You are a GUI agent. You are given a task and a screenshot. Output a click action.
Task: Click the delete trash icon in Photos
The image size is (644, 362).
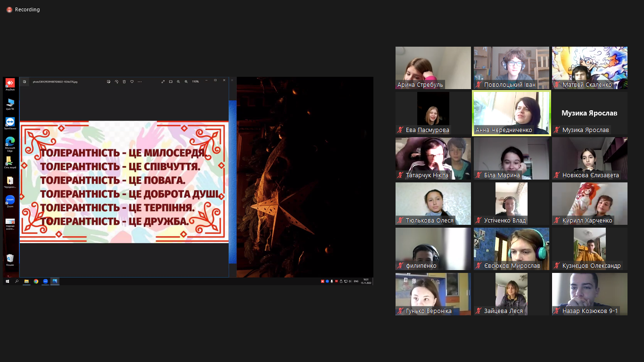124,82
